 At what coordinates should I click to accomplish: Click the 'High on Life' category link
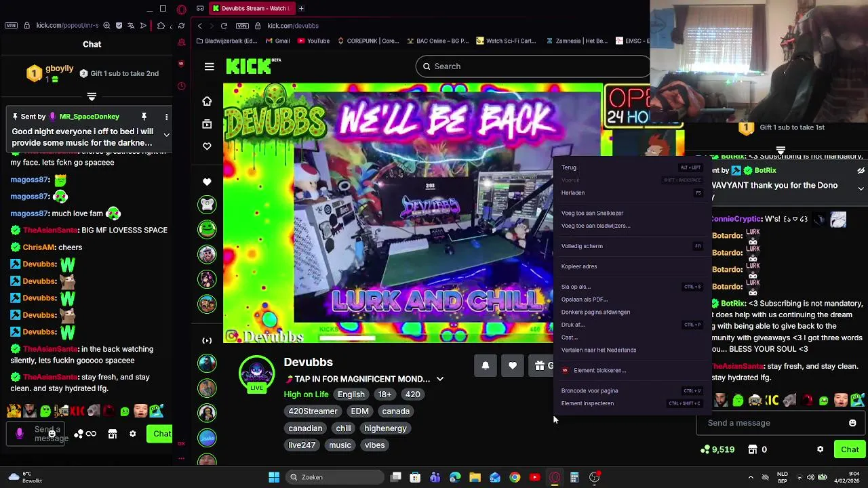pos(306,394)
